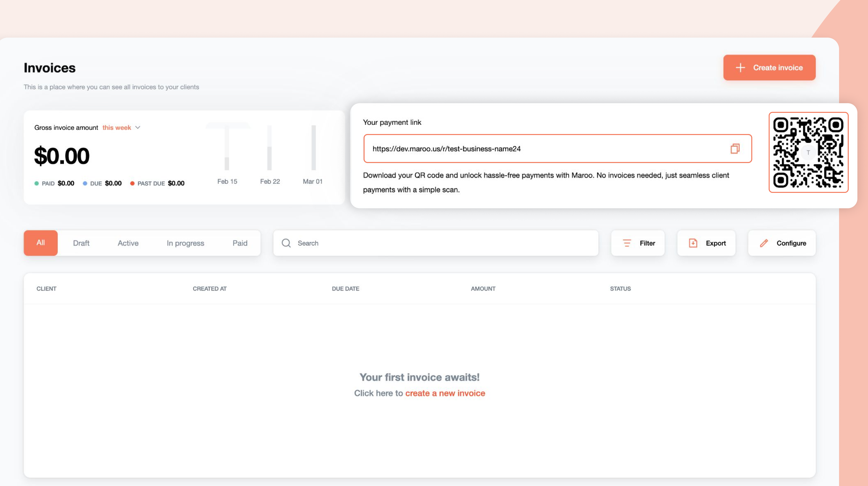Show the In progress tab
Viewport: 868px width, 486px height.
(185, 243)
